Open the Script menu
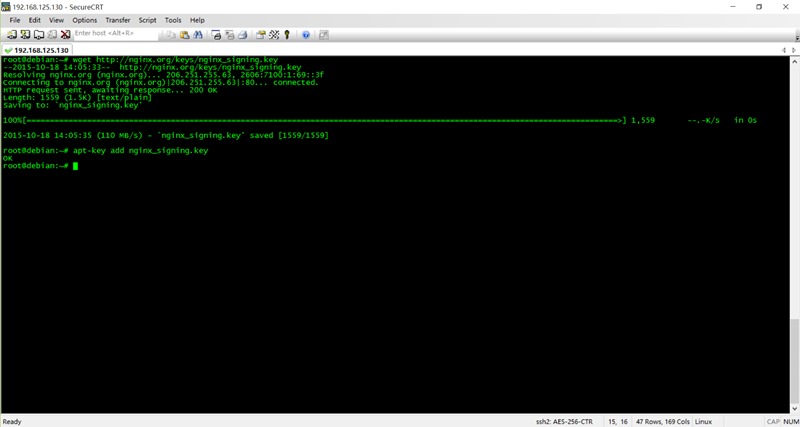 point(147,20)
